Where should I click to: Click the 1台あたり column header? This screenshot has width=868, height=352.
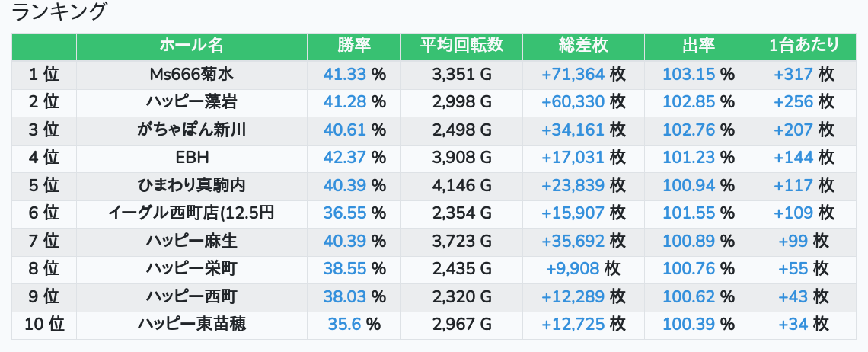804,46
